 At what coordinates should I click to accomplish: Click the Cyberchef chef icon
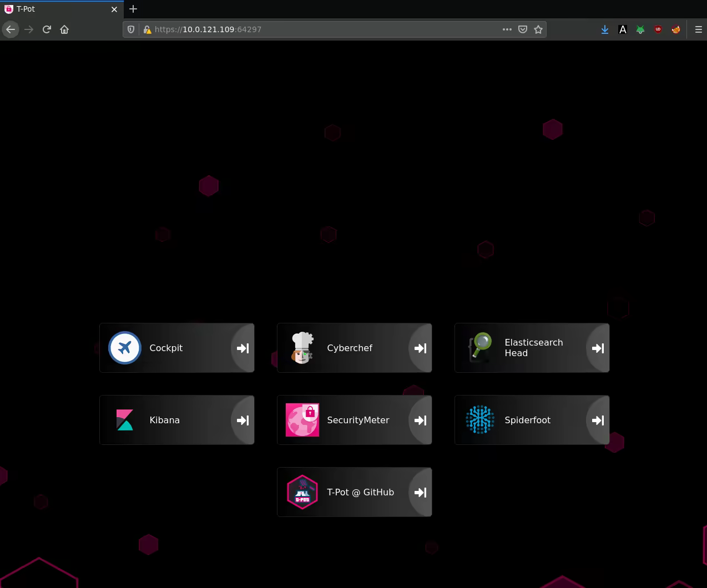point(302,348)
